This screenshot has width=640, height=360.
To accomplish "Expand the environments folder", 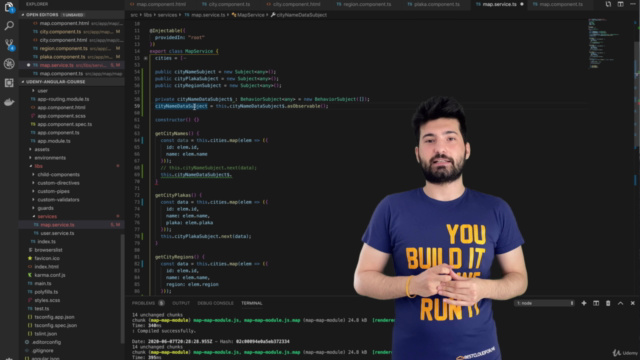I will pos(50,158).
